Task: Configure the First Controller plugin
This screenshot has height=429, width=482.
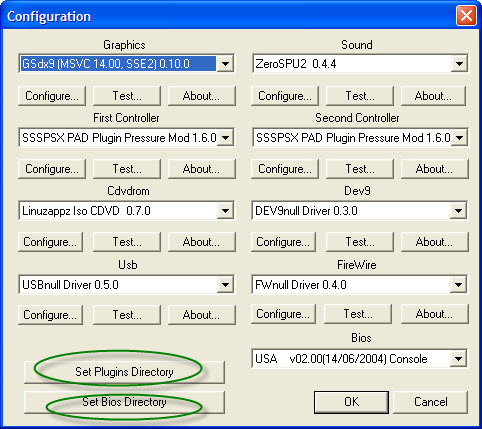Action: [52, 169]
